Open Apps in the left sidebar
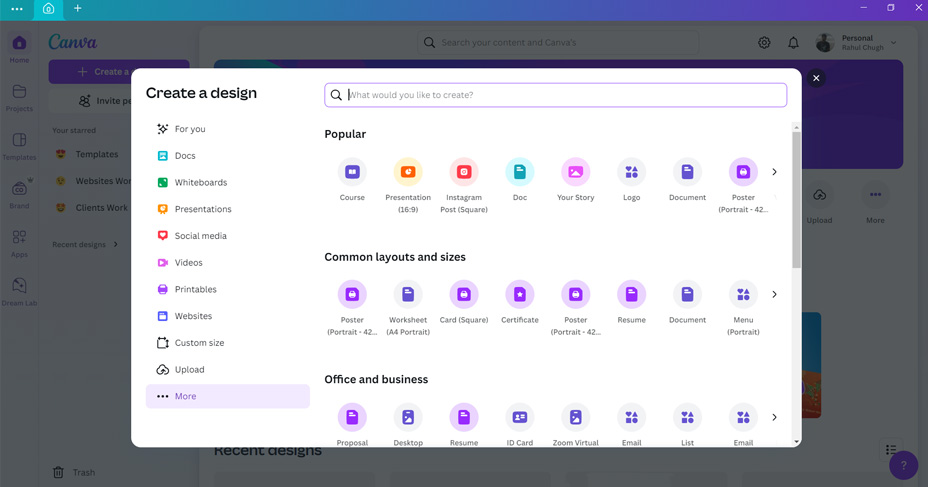This screenshot has width=928, height=487. pos(19,243)
